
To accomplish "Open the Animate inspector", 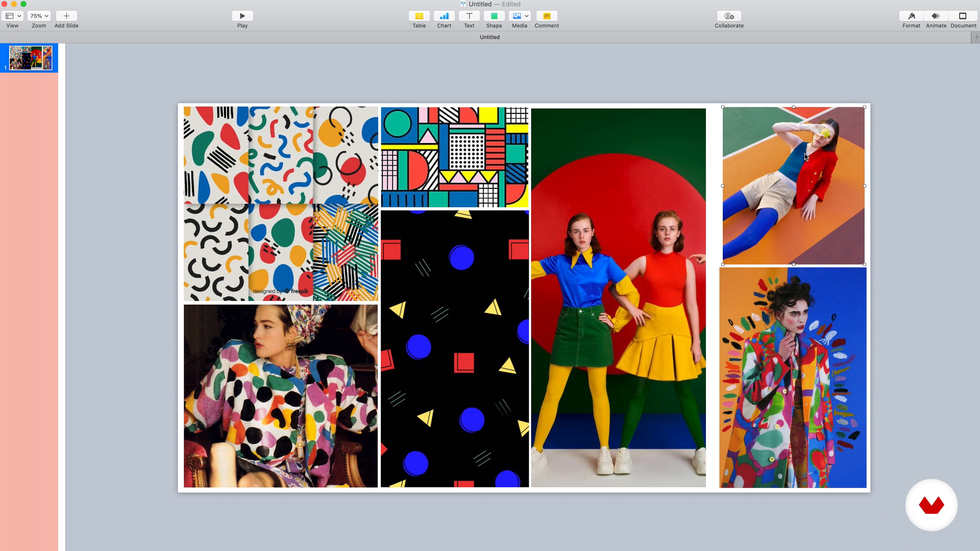I will coord(936,16).
